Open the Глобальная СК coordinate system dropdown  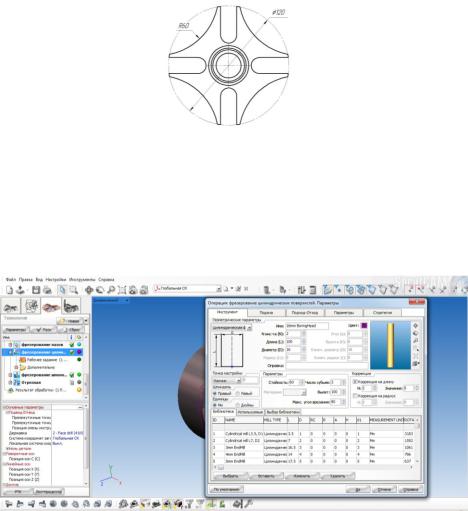(219, 289)
